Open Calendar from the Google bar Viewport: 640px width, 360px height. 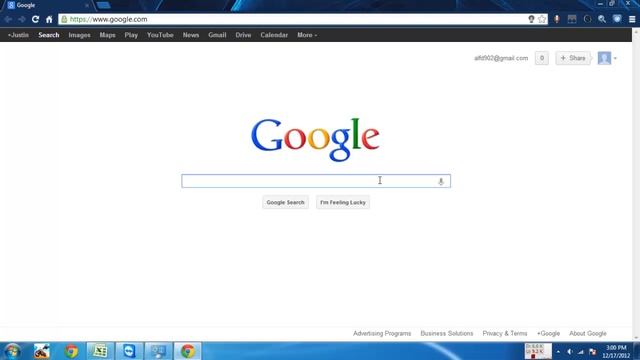274,35
